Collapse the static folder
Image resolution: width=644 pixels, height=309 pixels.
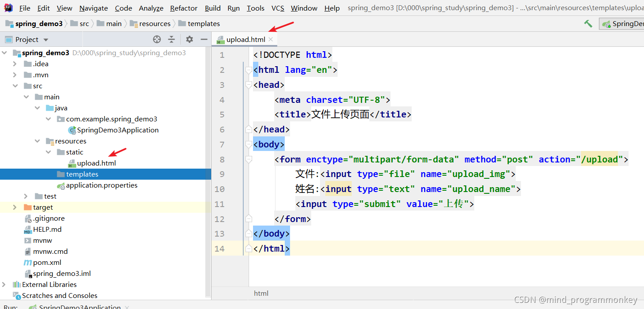coord(48,152)
